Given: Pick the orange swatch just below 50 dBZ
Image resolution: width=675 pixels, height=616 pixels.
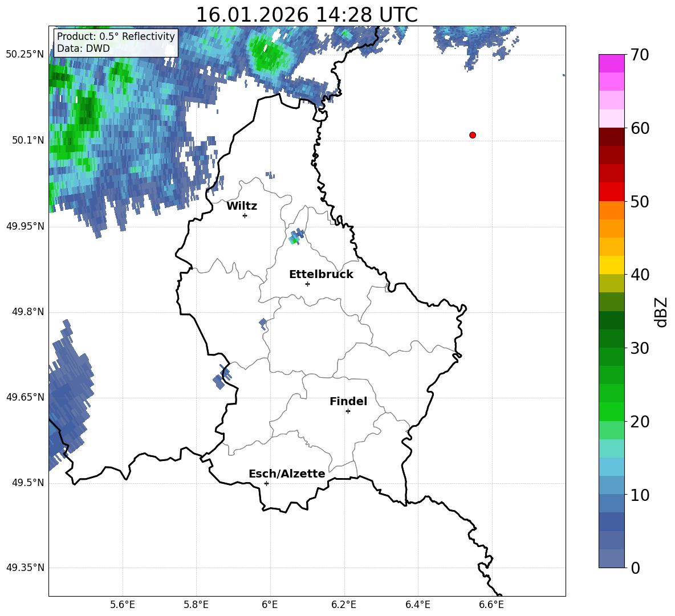Looking at the screenshot, I should 611,210.
